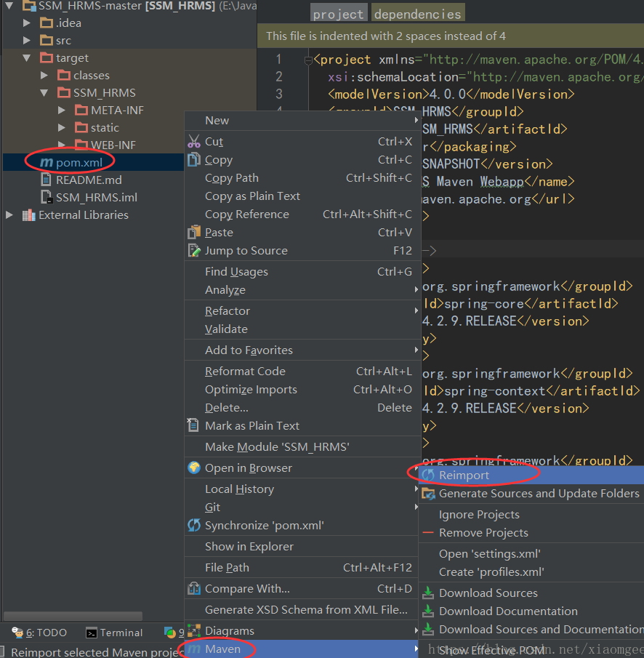Click Local History submenu
This screenshot has width=644, height=658.
pos(302,489)
